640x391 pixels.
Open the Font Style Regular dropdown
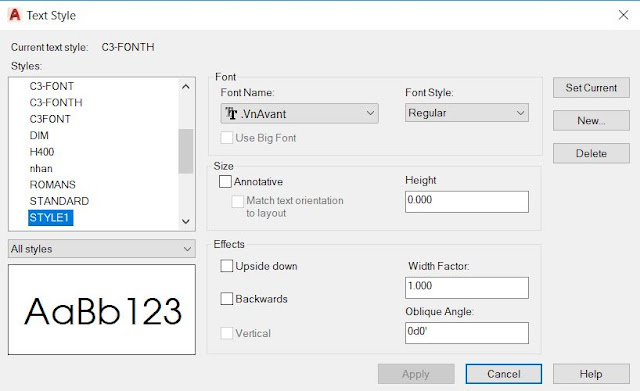click(x=467, y=113)
